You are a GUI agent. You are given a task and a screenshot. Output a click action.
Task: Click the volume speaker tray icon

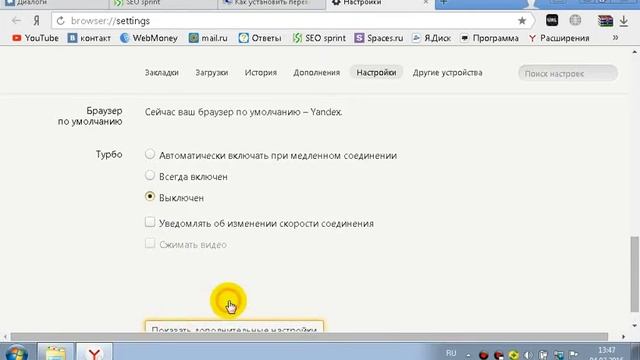(x=529, y=355)
